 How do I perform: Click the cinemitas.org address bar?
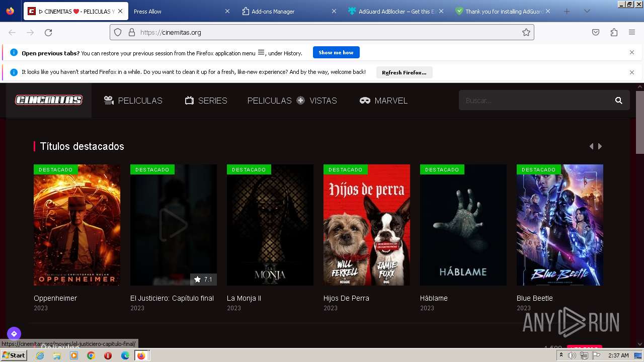(322, 32)
